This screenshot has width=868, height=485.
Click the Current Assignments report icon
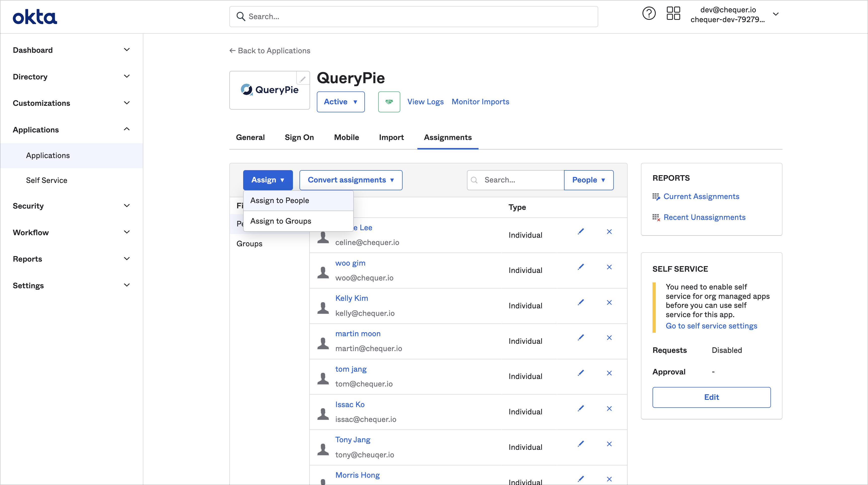tap(656, 197)
